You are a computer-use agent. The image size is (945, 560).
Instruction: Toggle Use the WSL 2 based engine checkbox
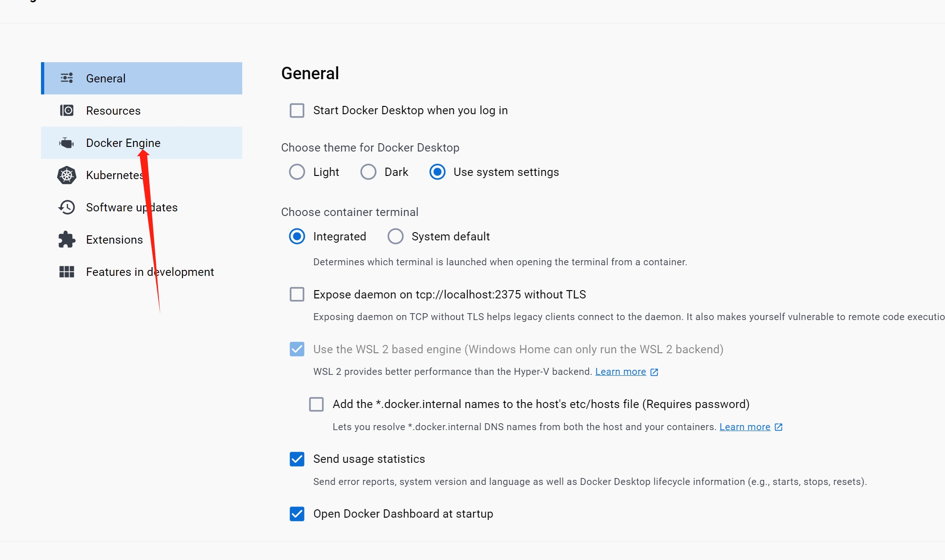297,349
